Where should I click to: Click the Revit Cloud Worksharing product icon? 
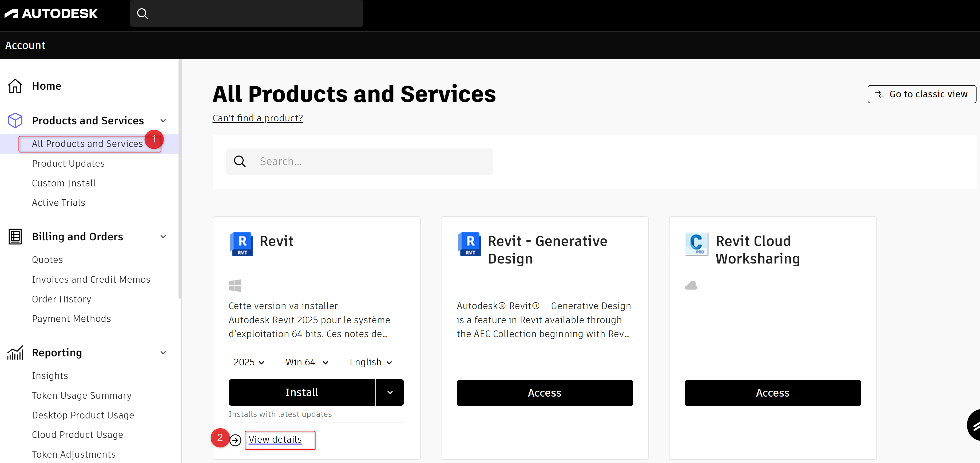tap(697, 244)
